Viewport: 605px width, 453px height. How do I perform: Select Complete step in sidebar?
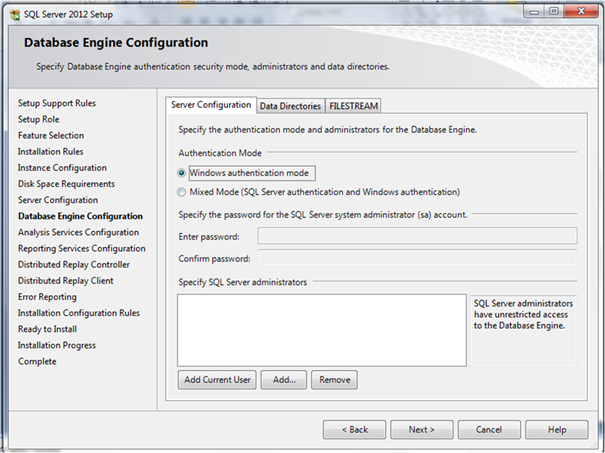37,362
